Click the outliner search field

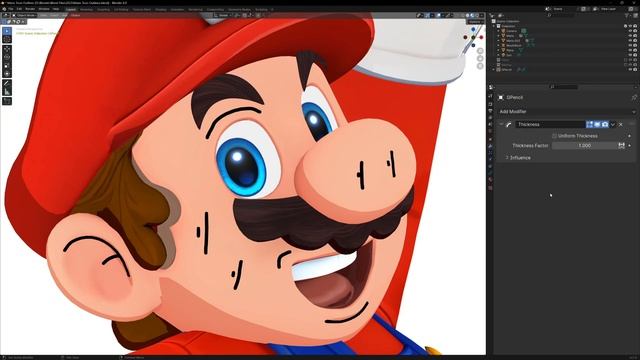click(563, 16)
